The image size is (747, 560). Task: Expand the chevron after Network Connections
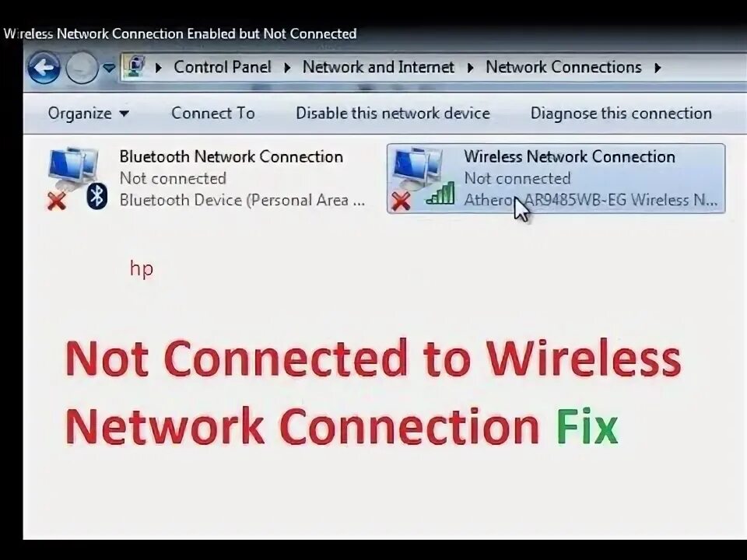658,68
